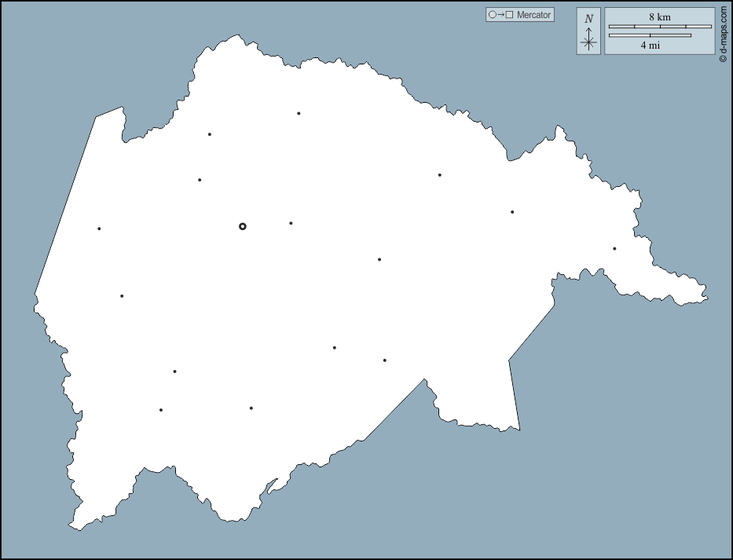Pick the easternmost city dot
Image resolution: width=733 pixels, height=560 pixels.
614,249
